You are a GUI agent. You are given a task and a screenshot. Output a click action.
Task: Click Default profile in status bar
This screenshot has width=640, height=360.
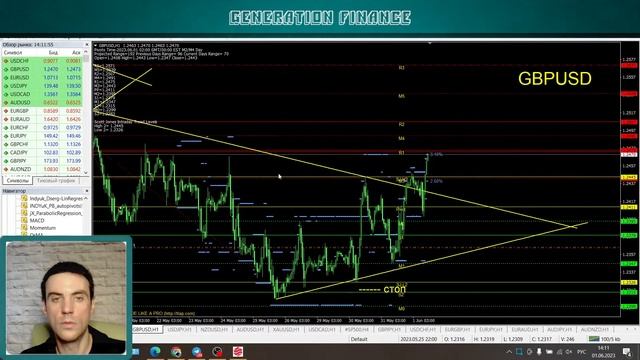(359, 339)
